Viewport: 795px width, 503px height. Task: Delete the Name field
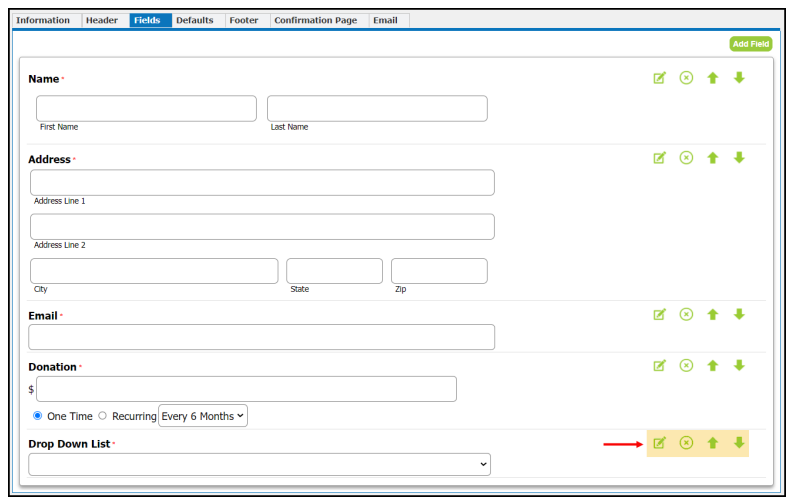coord(686,78)
